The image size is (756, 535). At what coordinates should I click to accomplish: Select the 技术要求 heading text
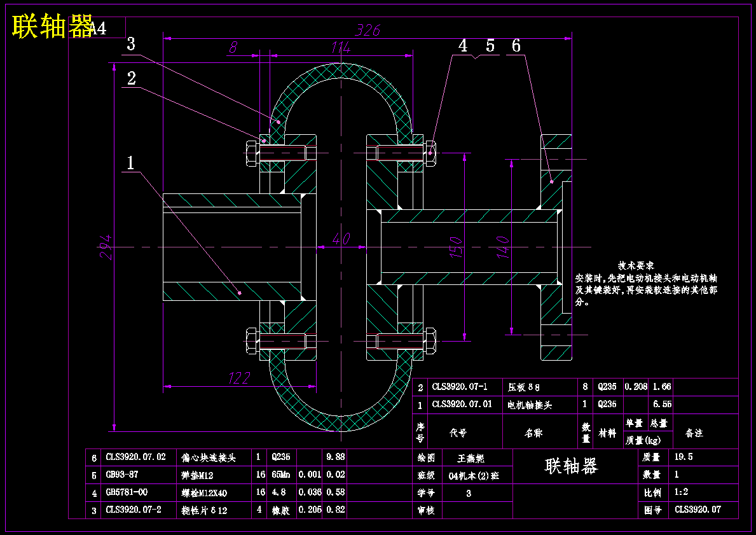[x=636, y=266]
